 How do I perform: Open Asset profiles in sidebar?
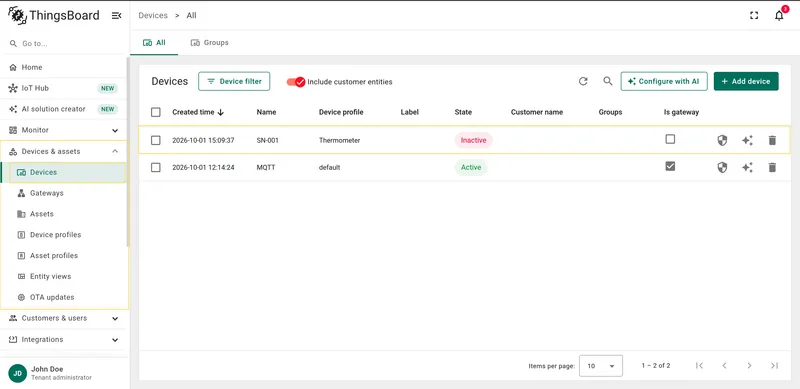point(64,256)
